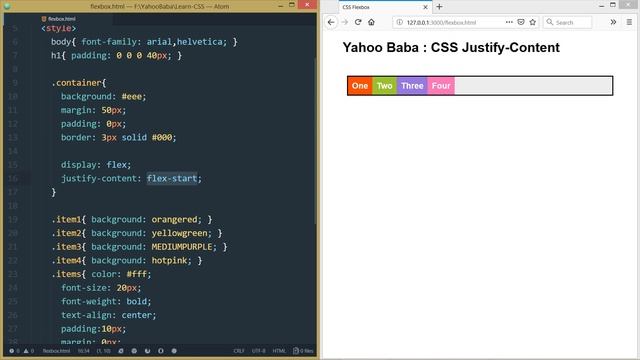Maximize the Firefox window
Viewport: 640px width, 360px height.
tap(613, 5)
